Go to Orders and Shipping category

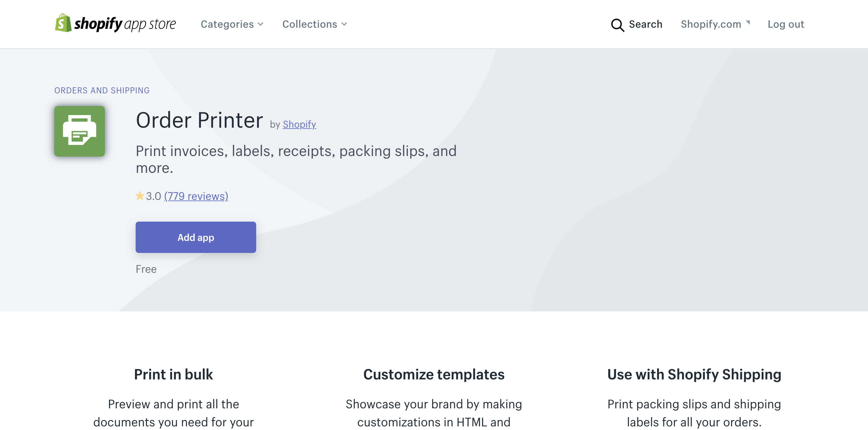[x=102, y=90]
